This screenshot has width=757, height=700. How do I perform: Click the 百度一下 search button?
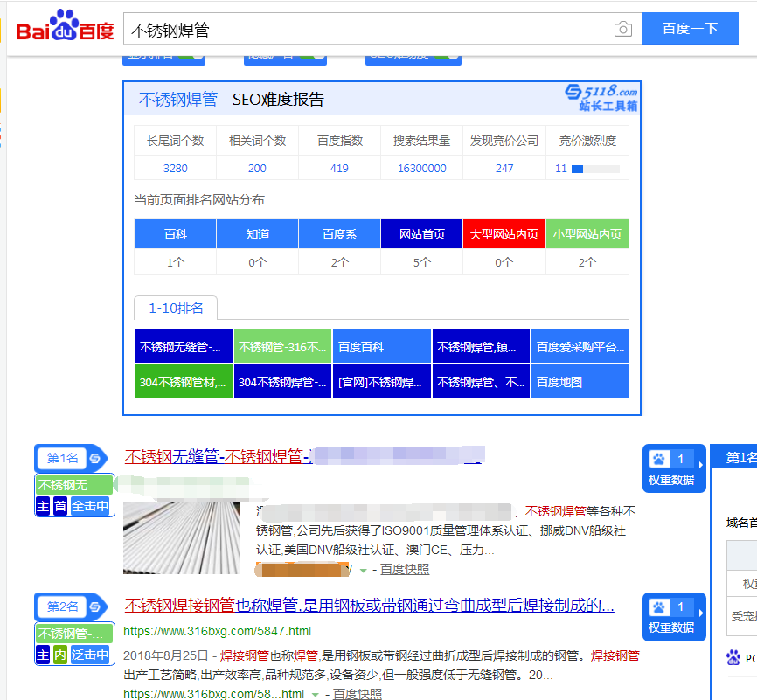click(691, 29)
